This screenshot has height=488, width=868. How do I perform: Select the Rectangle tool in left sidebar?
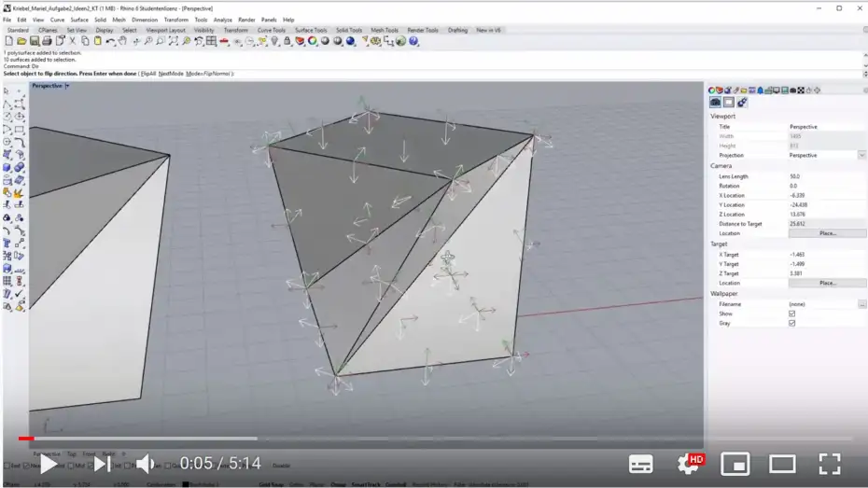[x=20, y=130]
